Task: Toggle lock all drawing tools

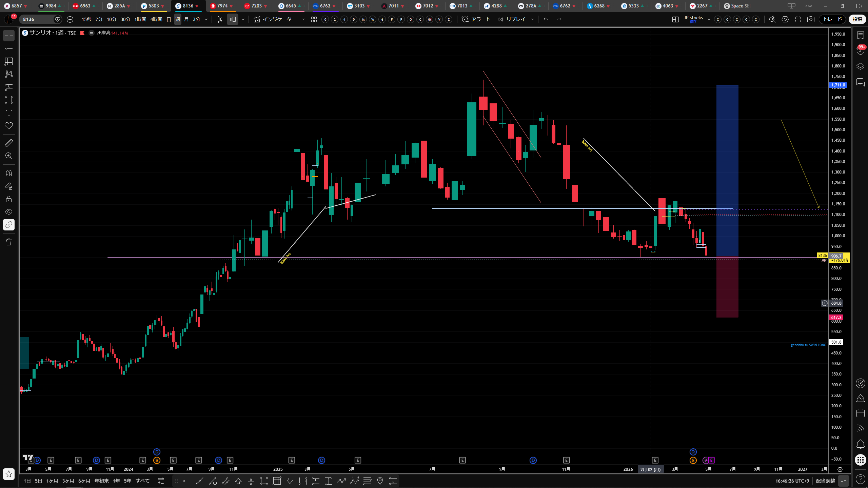Action: tap(9, 199)
